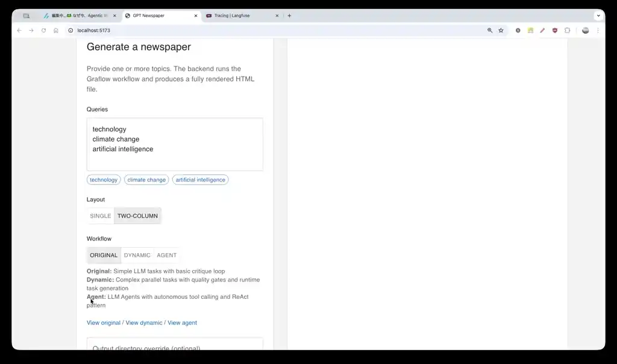
Task: Close the GPT Newspaper tab
Action: [x=196, y=16]
